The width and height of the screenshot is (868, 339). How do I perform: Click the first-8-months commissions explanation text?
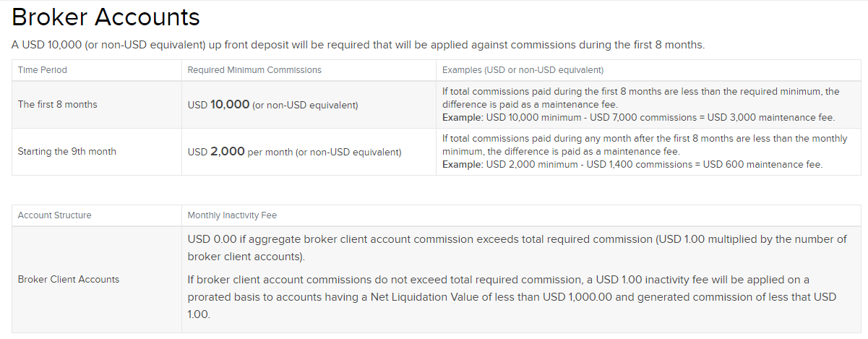point(640,98)
